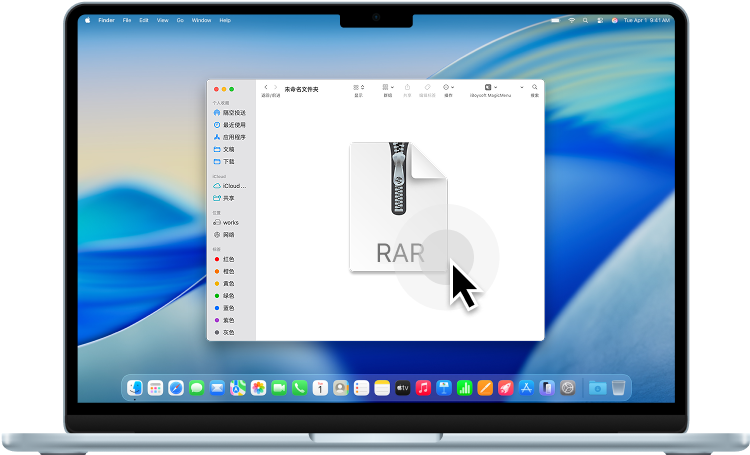Open the iBoysoft MagicMenu toolbar dropdown
This screenshot has width=750, height=455.
click(x=490, y=88)
